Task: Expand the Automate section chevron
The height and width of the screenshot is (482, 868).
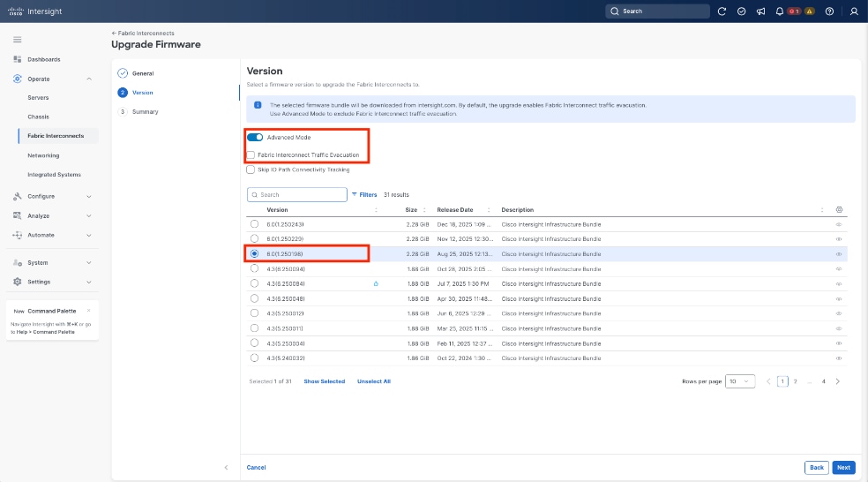Action: coord(88,236)
